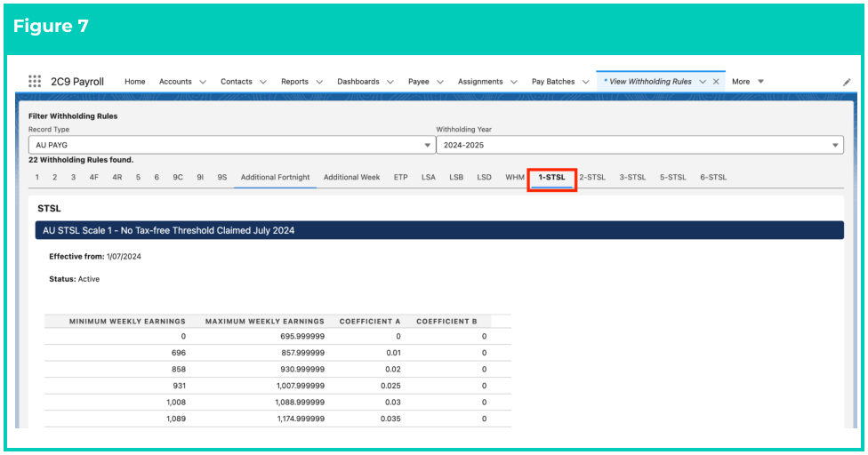This screenshot has width=868, height=455.
Task: Open the Contacts nav item
Action: [x=237, y=81]
